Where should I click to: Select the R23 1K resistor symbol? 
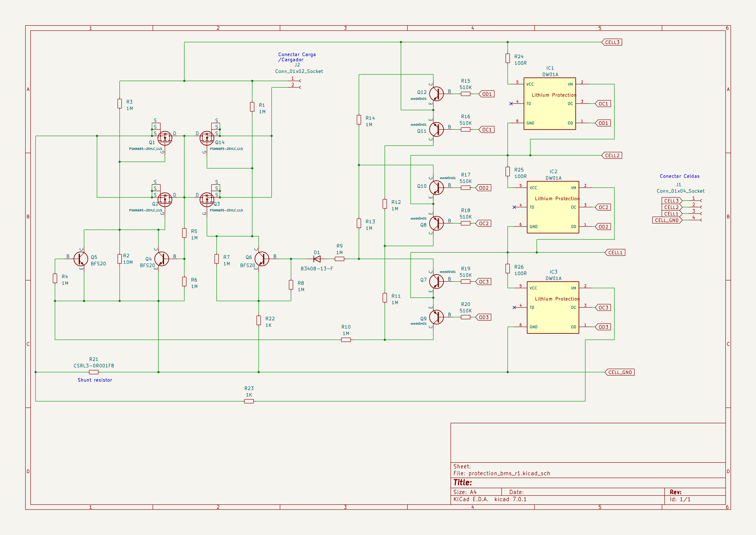click(x=249, y=401)
